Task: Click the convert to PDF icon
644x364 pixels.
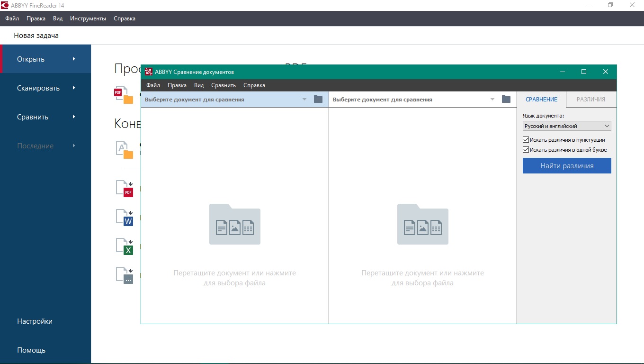Action: click(125, 189)
